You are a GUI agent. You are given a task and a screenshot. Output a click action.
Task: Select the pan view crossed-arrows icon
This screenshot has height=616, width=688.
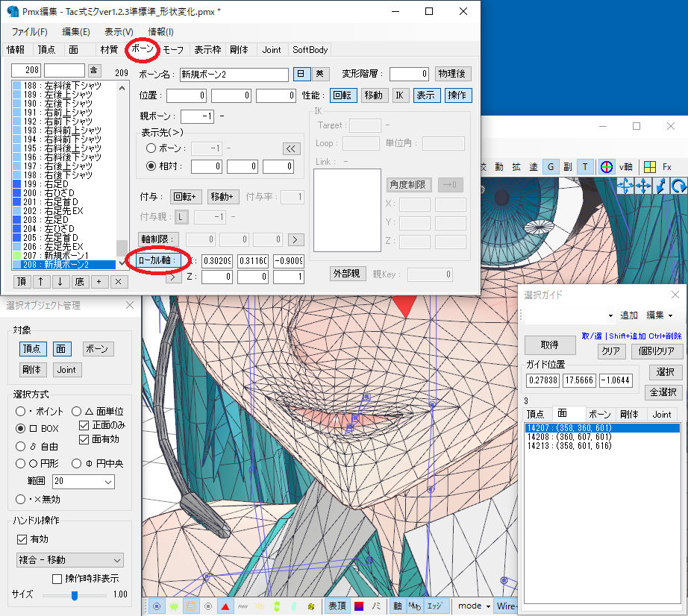click(x=642, y=186)
